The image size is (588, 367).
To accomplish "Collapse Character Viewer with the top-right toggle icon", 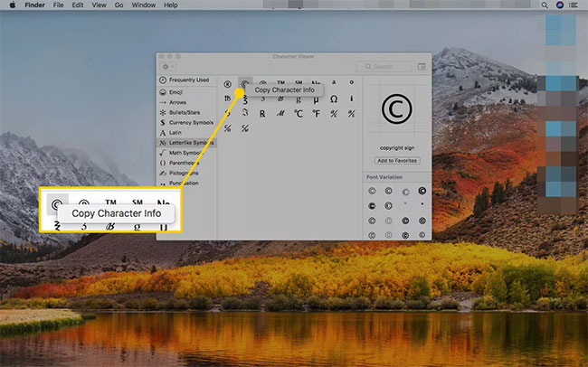I will [x=422, y=67].
